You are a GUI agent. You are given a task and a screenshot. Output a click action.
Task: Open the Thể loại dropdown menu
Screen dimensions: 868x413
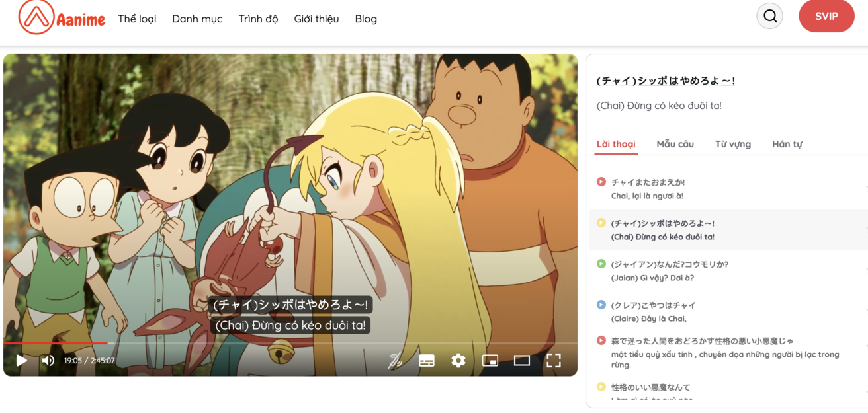click(x=136, y=19)
